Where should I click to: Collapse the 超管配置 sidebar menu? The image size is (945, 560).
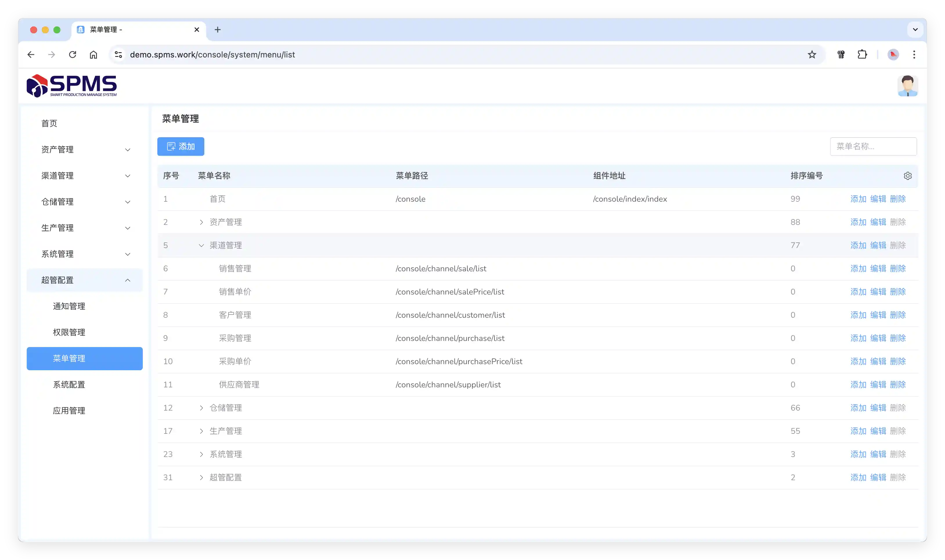84,280
